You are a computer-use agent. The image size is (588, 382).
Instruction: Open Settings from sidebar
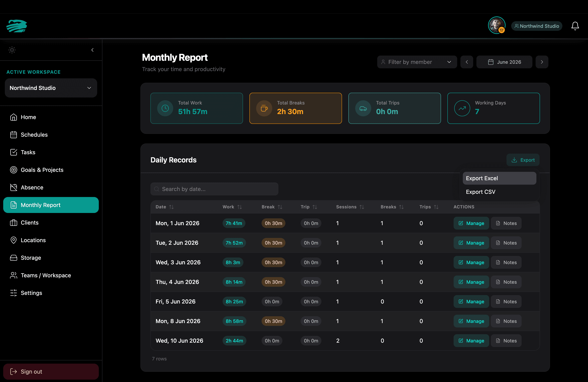[51, 293]
